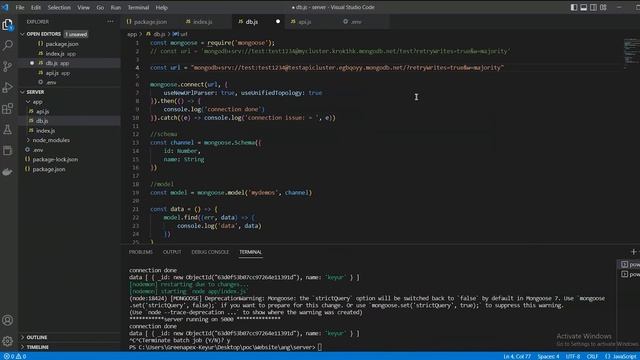Click unsaved dot on db.js tab
640x360 pixels.
tap(278, 22)
